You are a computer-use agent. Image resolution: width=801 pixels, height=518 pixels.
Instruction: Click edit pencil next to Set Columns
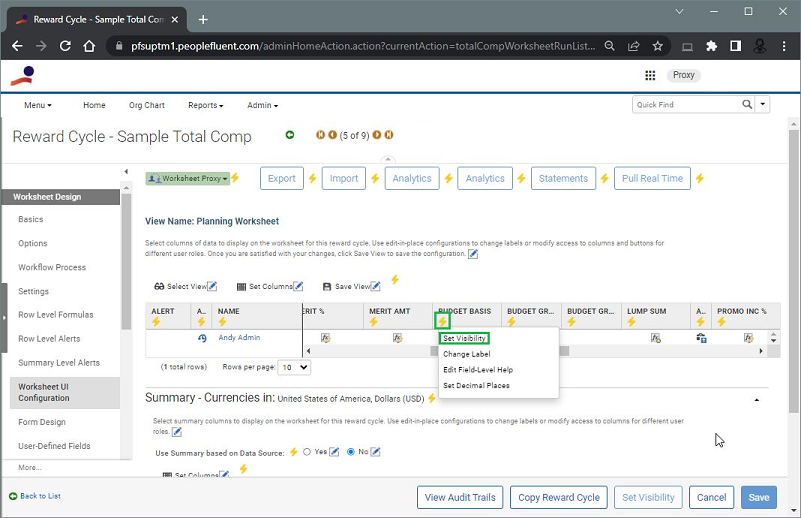(298, 286)
